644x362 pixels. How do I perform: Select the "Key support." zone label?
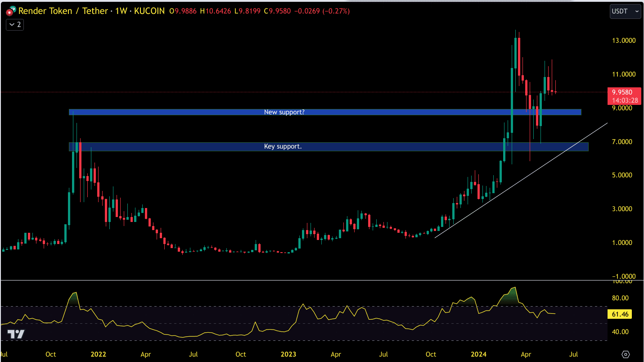click(x=283, y=146)
